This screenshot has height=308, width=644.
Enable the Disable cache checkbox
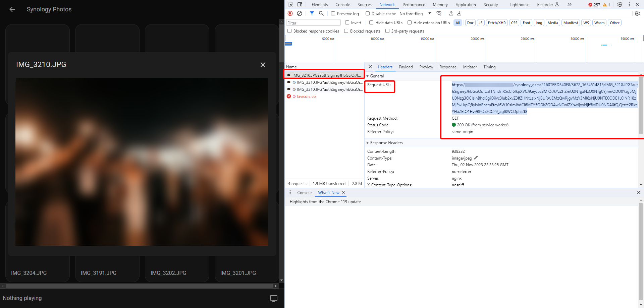[368, 13]
